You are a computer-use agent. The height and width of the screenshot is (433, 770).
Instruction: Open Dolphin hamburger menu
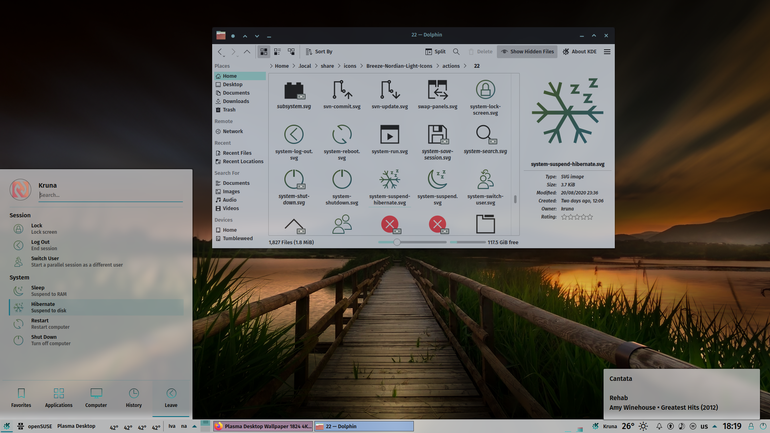607,52
